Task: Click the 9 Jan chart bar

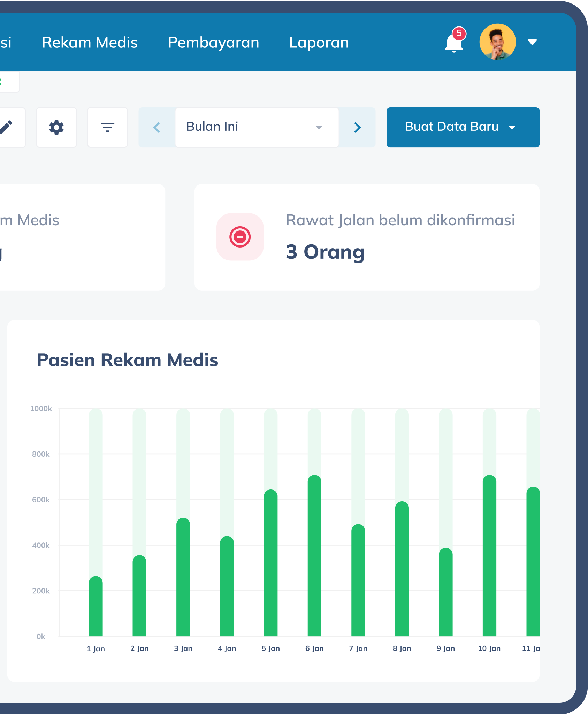Action: tap(445, 592)
